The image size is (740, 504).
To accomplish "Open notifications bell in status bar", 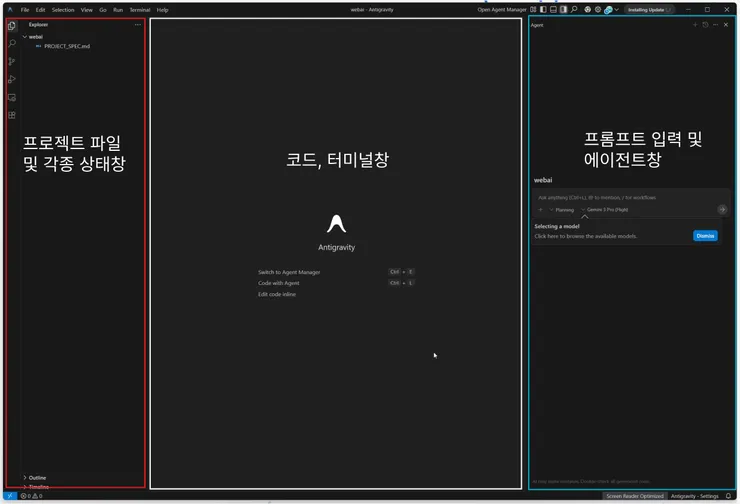I will point(728,496).
